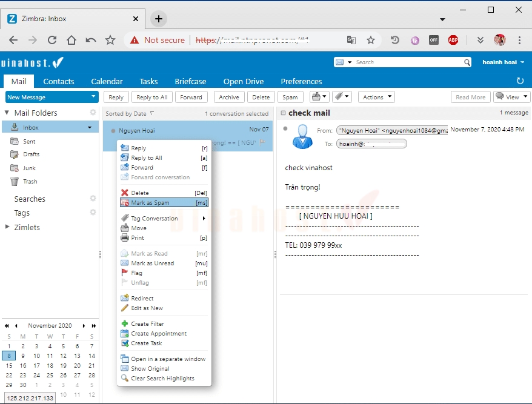
Task: Open the Trash folder
Action: (x=30, y=182)
